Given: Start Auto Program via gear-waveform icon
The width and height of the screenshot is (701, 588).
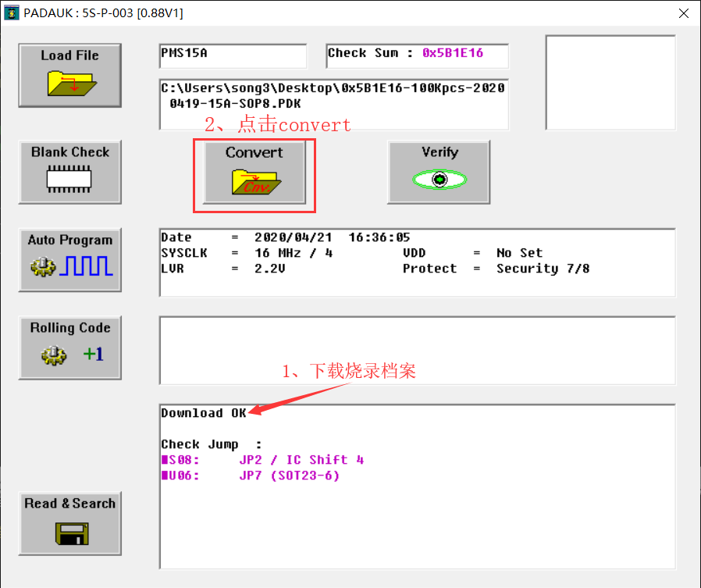Looking at the screenshot, I should pos(70,267).
